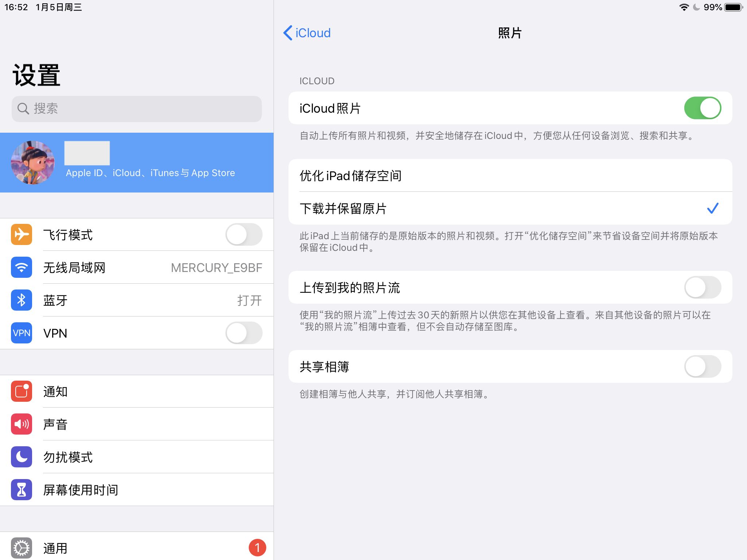Tap the red badge on 通用 row
This screenshot has width=747, height=560.
pos(258,548)
